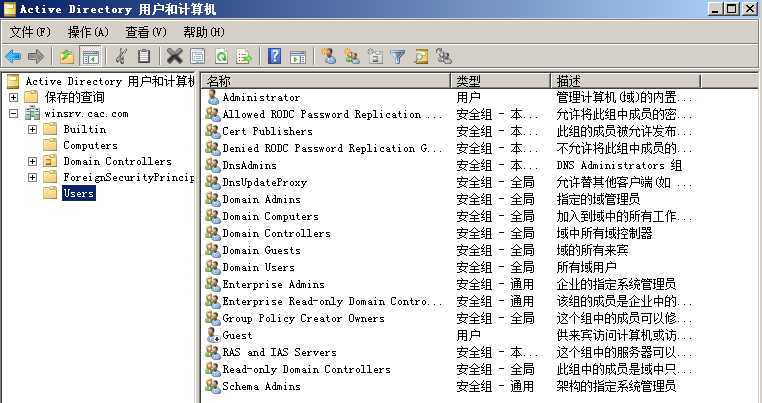Sort by the 描述 column header
762x403 pixels.
[x=626, y=81]
